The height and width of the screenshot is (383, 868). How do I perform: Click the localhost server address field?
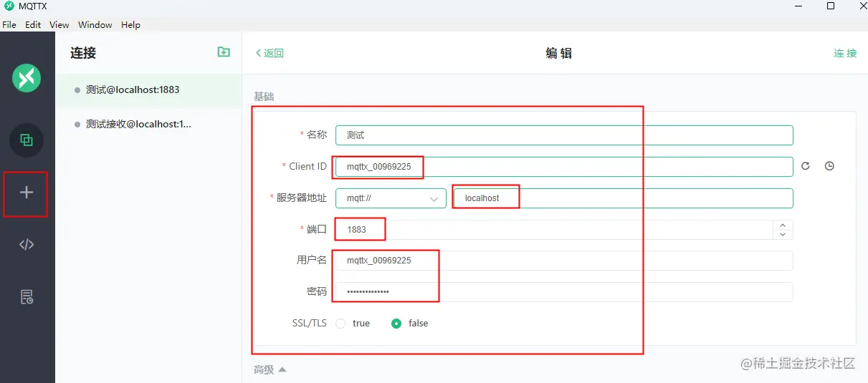623,198
